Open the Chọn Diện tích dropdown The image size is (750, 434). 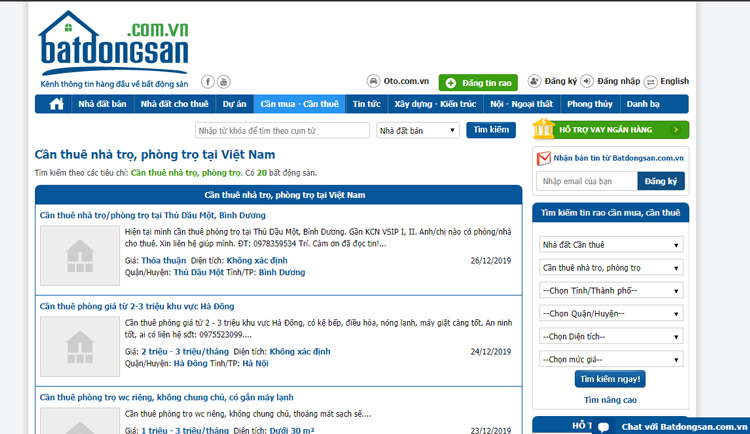(611, 336)
